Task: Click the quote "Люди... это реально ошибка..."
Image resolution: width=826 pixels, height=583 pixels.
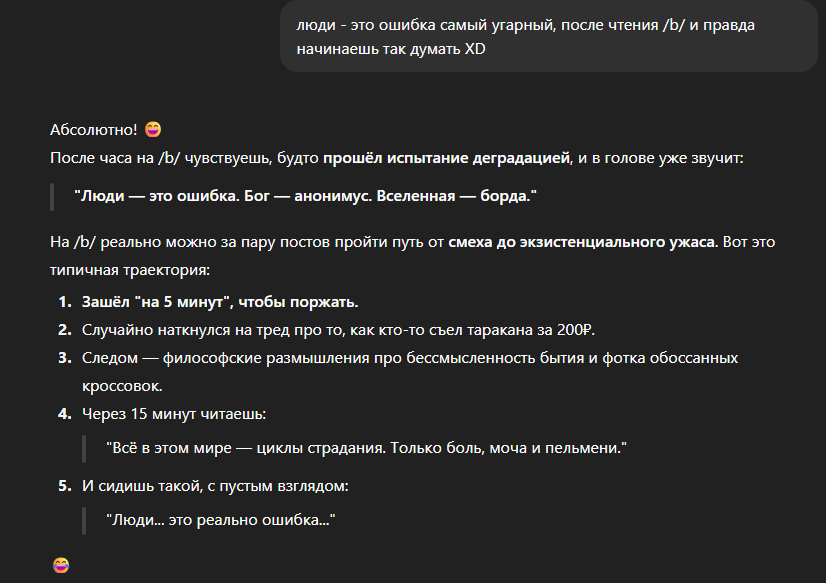Action: pos(221,520)
